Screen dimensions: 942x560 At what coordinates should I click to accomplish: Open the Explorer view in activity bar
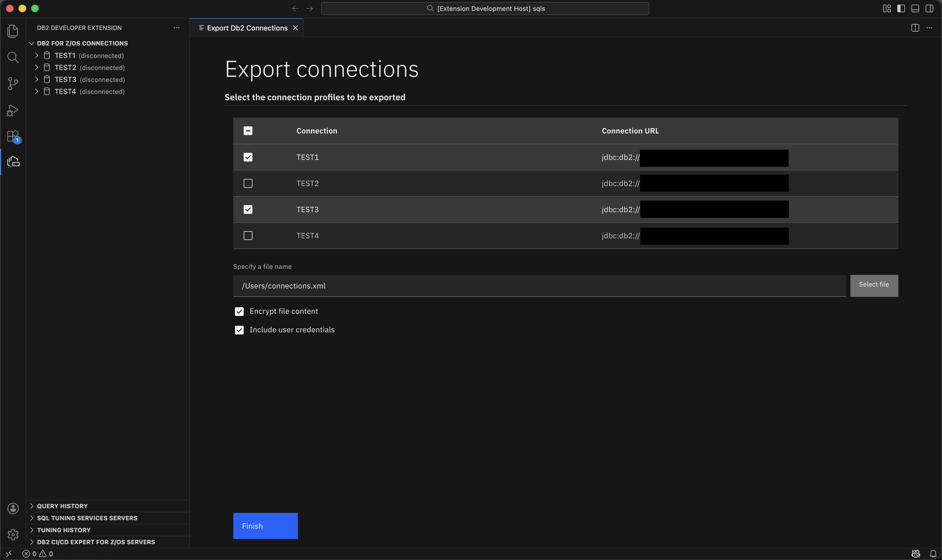[13, 31]
